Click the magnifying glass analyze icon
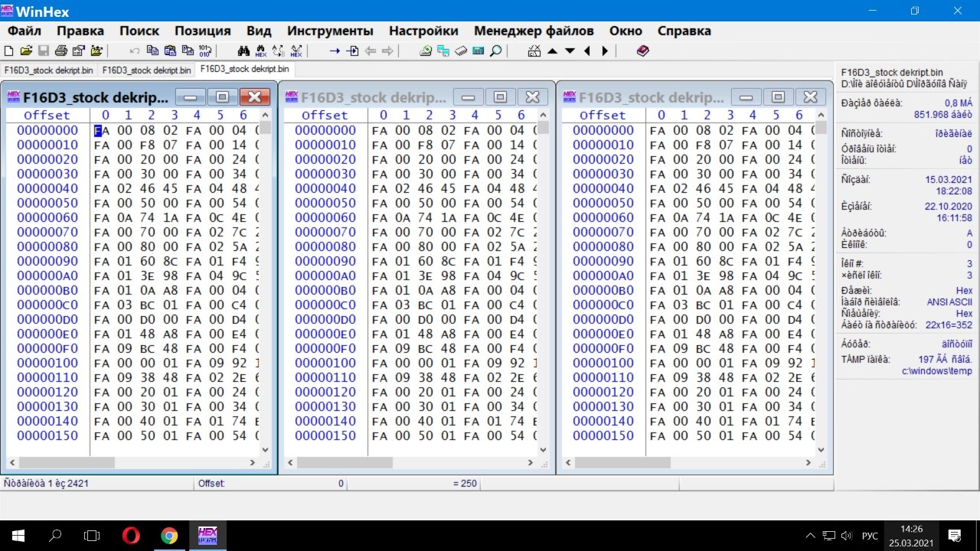 pos(496,51)
